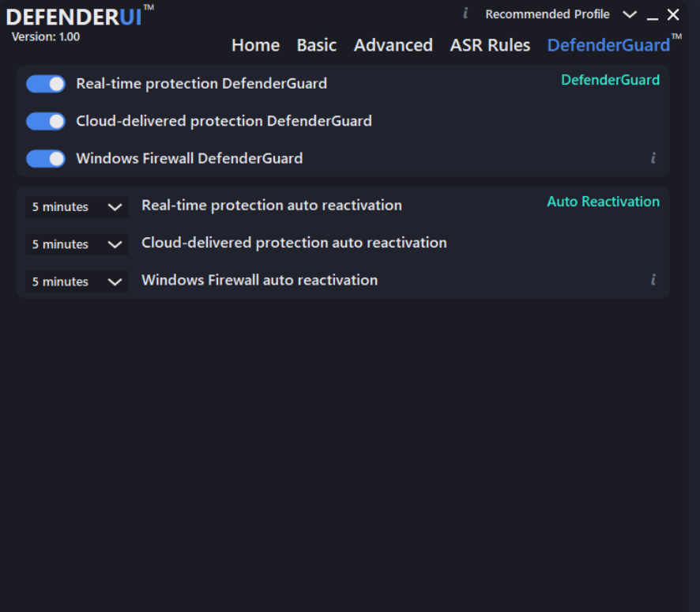Image resolution: width=700 pixels, height=612 pixels.
Task: Click the Real-time protection DefenderGuard label
Action: (201, 84)
